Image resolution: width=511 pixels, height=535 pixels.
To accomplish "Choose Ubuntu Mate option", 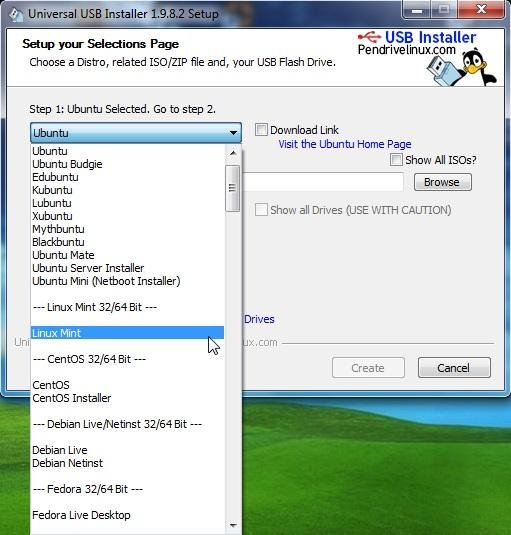I will 127,255.
